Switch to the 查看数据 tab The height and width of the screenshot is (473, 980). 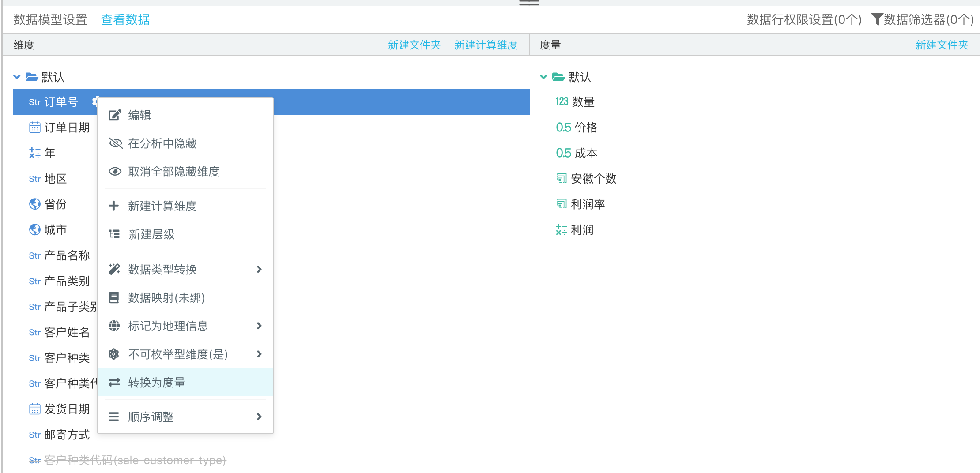pyautogui.click(x=125, y=19)
